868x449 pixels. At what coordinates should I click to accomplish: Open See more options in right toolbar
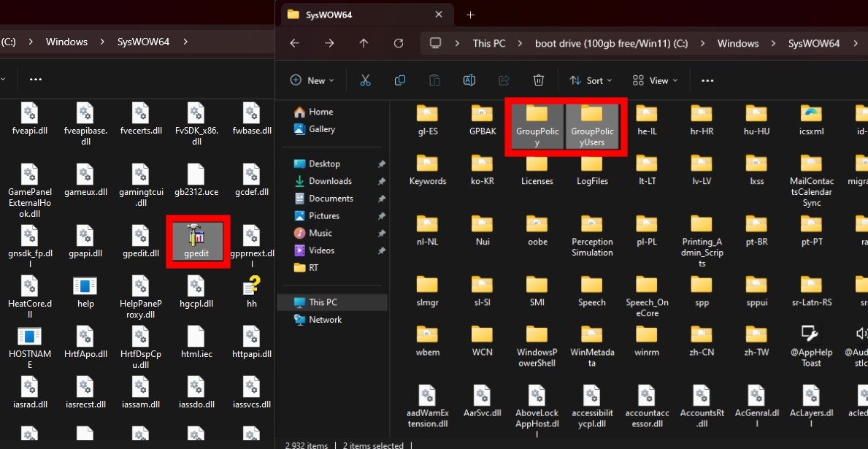707,80
